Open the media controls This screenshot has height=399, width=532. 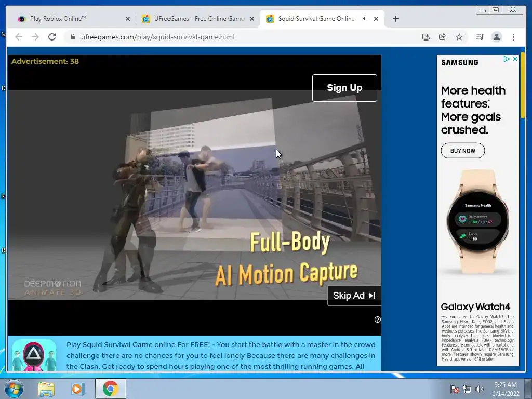480,37
